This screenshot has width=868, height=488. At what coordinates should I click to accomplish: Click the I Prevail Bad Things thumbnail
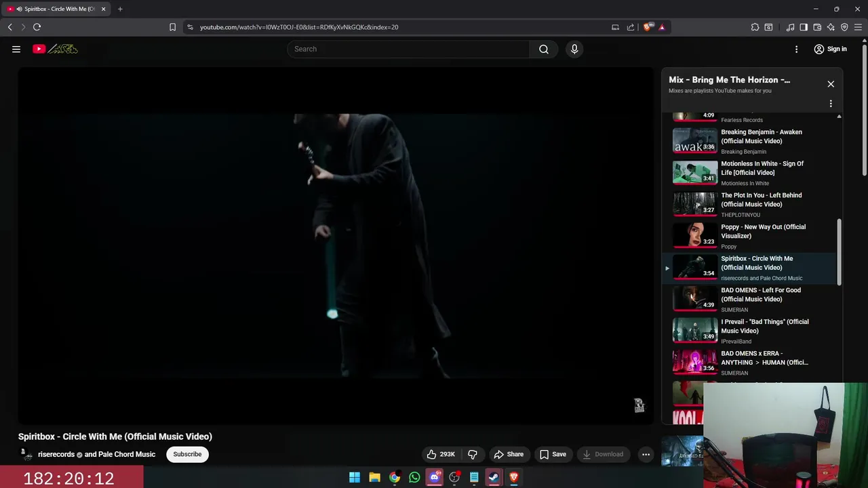point(694,331)
